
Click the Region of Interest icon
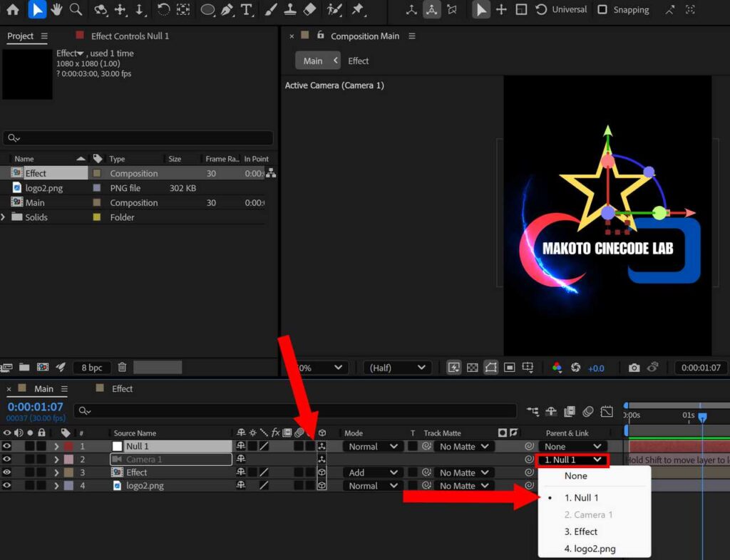coord(509,368)
